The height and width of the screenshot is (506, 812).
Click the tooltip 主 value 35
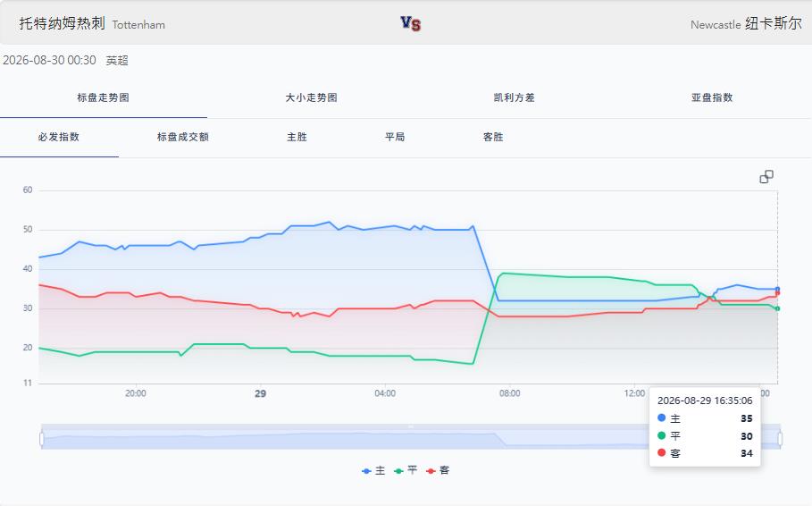tap(746, 418)
